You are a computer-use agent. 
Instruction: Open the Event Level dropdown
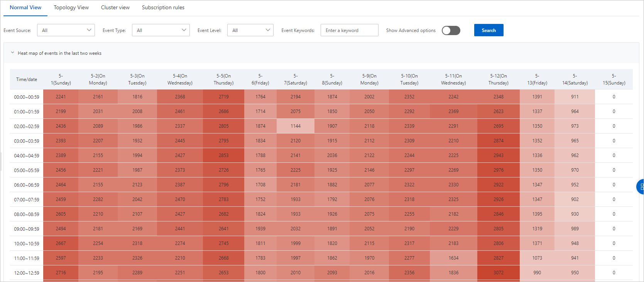tap(250, 30)
